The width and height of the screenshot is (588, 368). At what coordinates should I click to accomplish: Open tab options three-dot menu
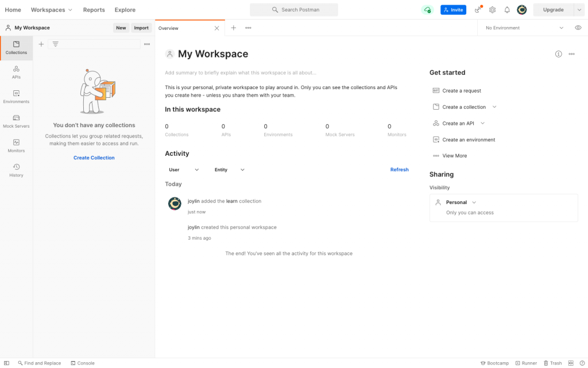pyautogui.click(x=248, y=28)
